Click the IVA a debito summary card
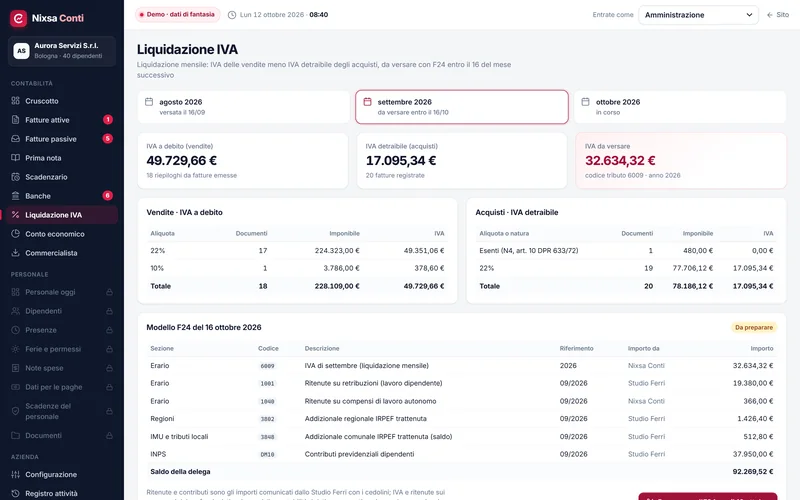This screenshot has width=800, height=500. pyautogui.click(x=243, y=160)
